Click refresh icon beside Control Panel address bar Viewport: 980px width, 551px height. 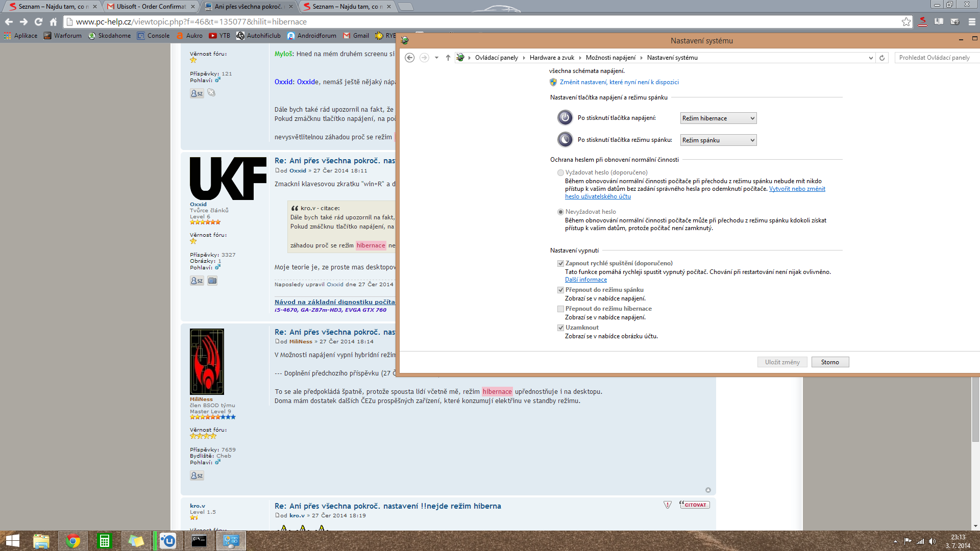pos(882,58)
